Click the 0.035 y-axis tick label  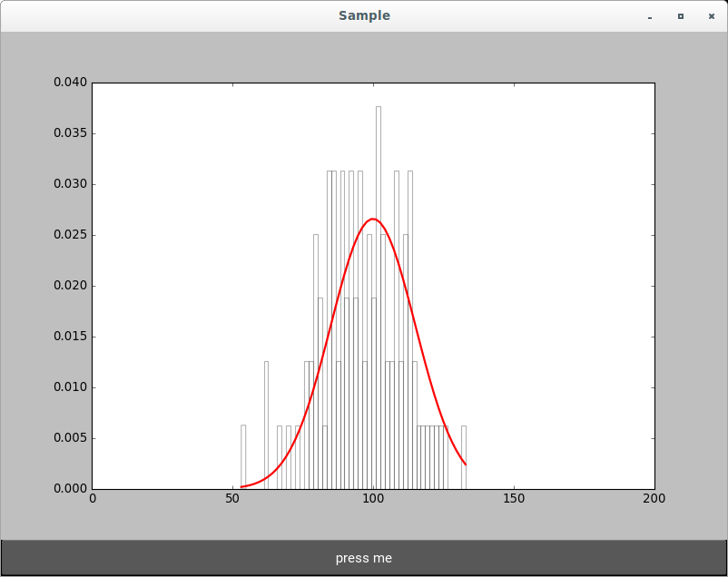[70, 133]
